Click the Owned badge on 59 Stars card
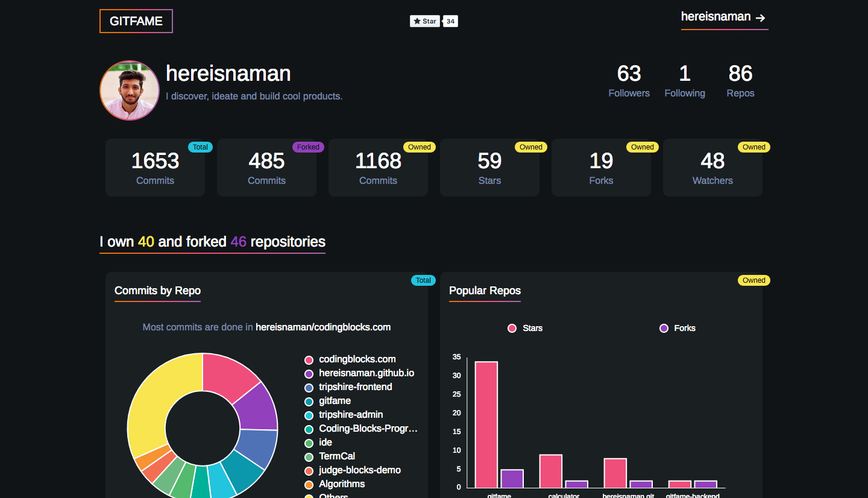Viewport: 868px width, 498px height. [531, 147]
